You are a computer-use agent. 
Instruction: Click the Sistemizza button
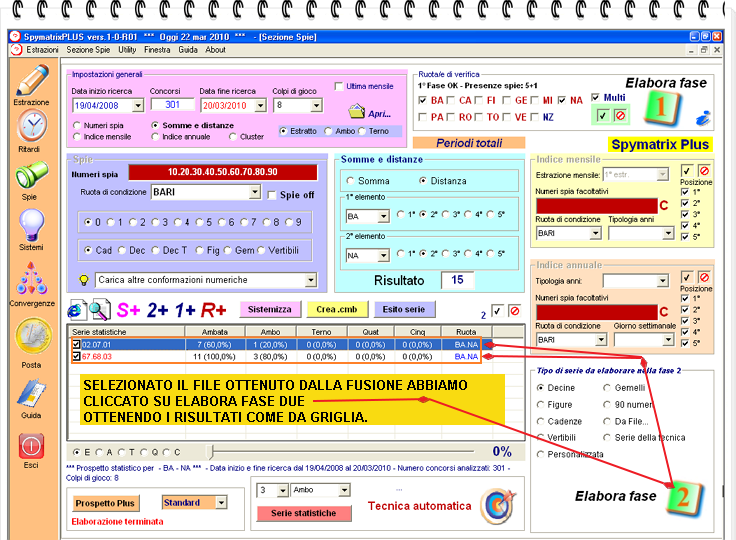click(x=270, y=309)
